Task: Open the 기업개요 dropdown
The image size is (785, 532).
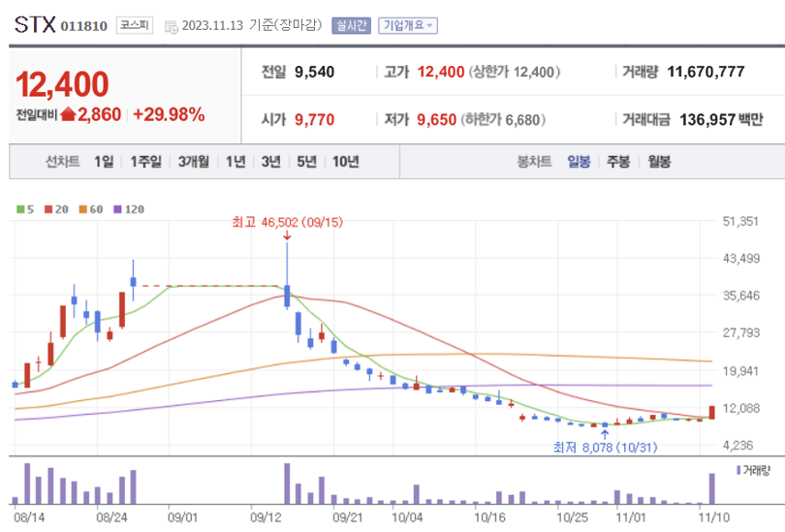Action: 408,25
